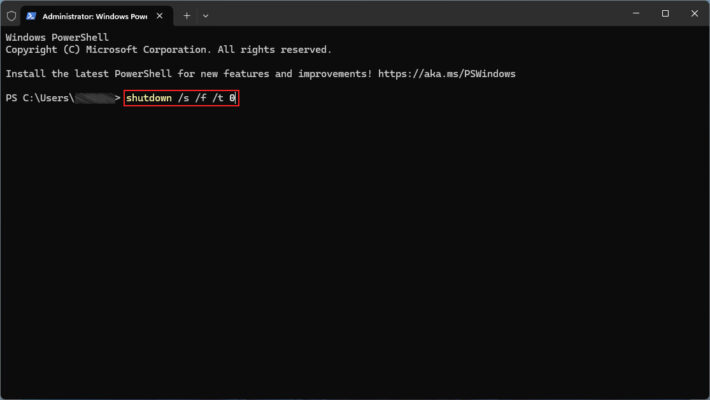This screenshot has height=400, width=710.
Task: Maximize the Windows Terminal window
Action: (665, 14)
